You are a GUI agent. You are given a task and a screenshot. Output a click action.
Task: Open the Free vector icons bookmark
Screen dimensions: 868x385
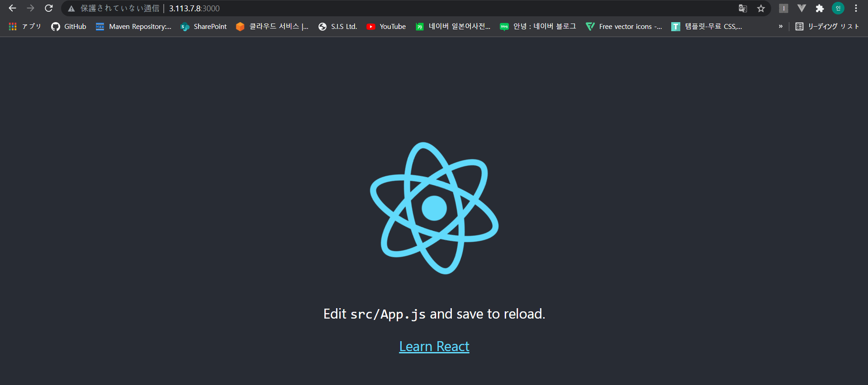[624, 27]
